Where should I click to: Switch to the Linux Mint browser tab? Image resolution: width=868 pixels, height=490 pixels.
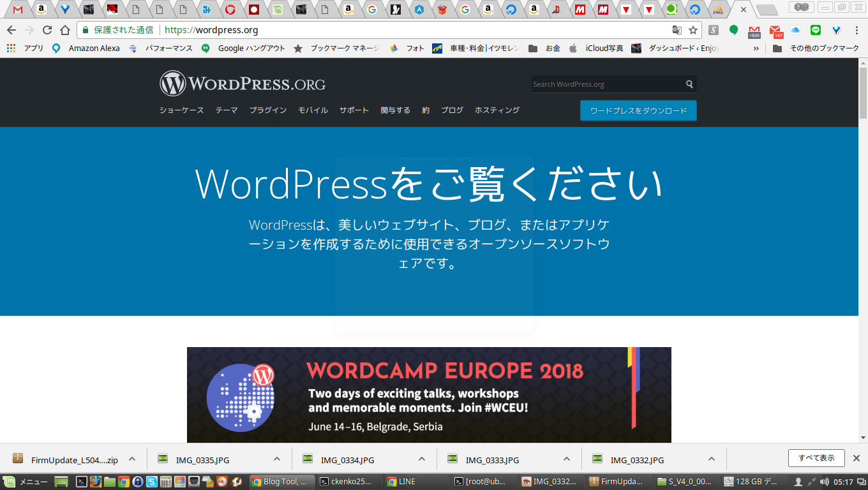[x=276, y=10]
